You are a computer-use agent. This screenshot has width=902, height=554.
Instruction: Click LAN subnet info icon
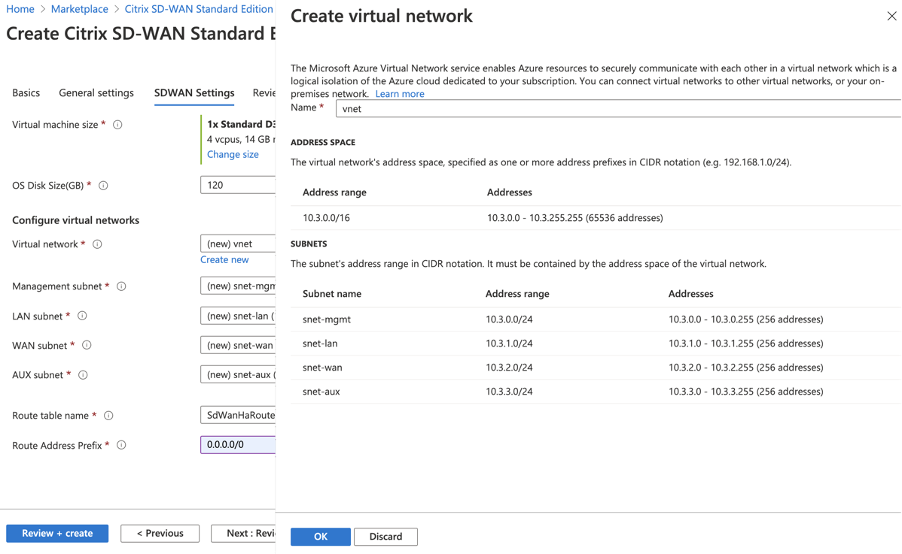pyautogui.click(x=82, y=316)
